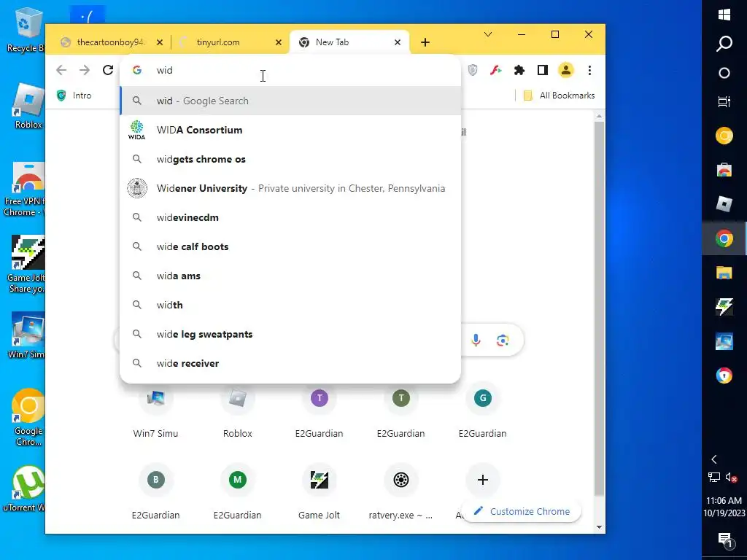Close the tinyurl.com tab
The height and width of the screenshot is (560, 747).
tap(279, 42)
